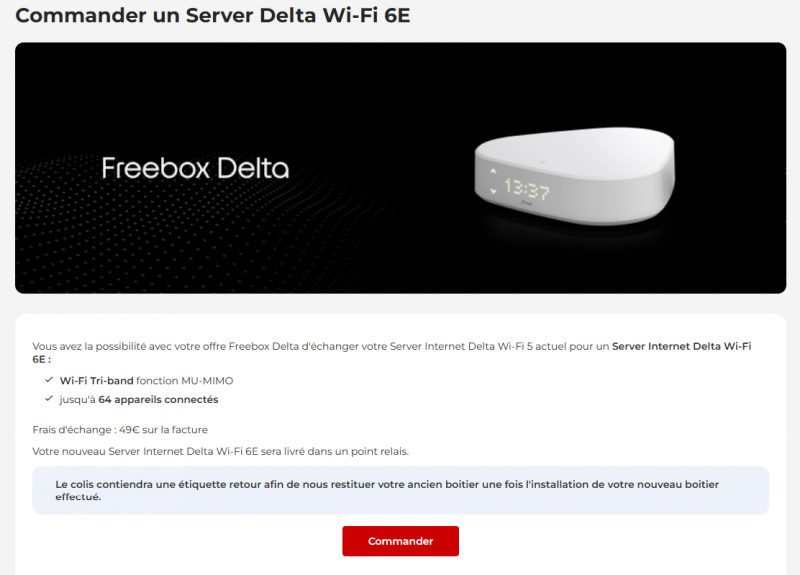Click the word effectué in the blue notice
This screenshot has height=575, width=800.
click(78, 497)
